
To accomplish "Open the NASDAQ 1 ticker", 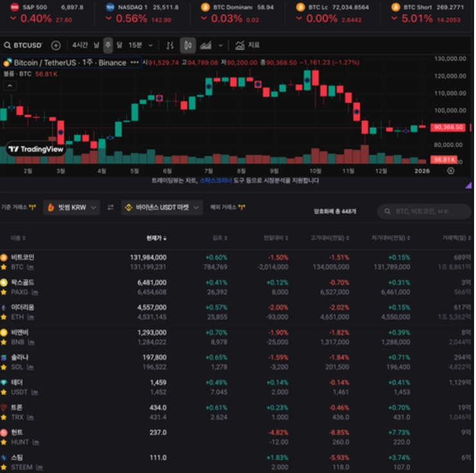I will tap(142, 14).
